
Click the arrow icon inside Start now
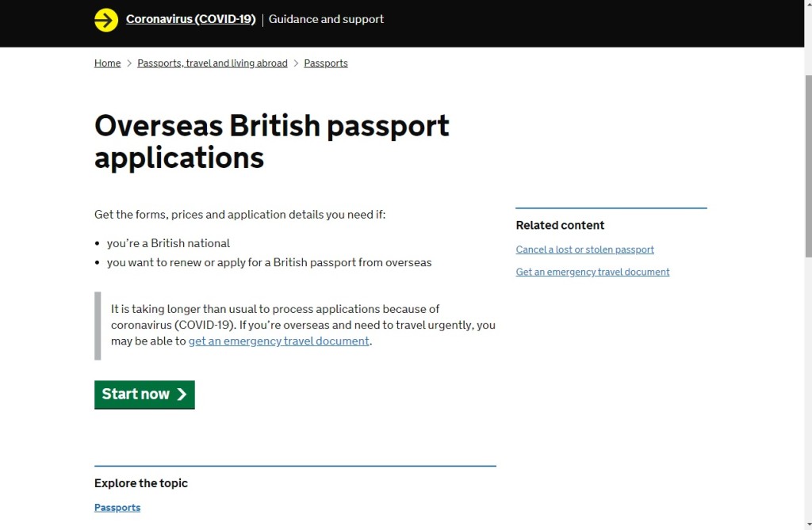click(x=182, y=395)
